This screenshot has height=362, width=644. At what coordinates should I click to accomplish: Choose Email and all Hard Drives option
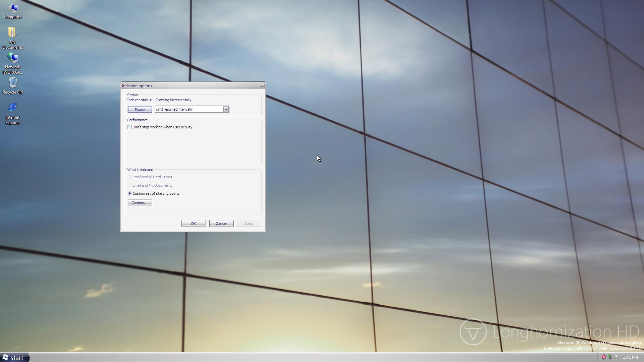pyautogui.click(x=129, y=177)
